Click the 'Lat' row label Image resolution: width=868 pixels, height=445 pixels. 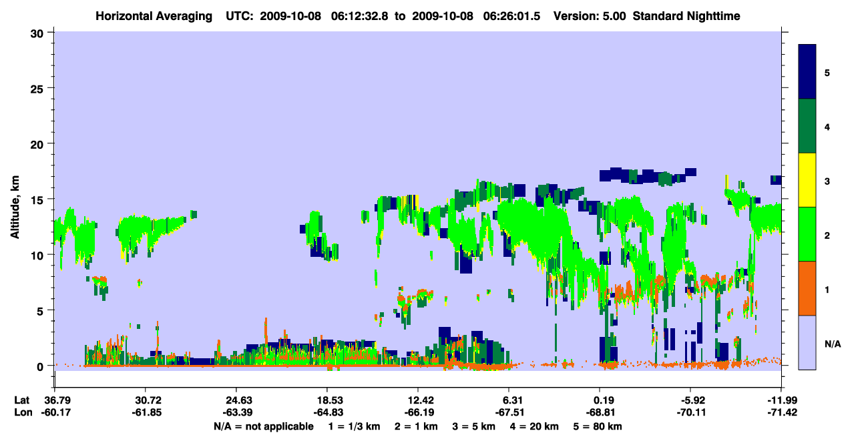click(x=21, y=400)
